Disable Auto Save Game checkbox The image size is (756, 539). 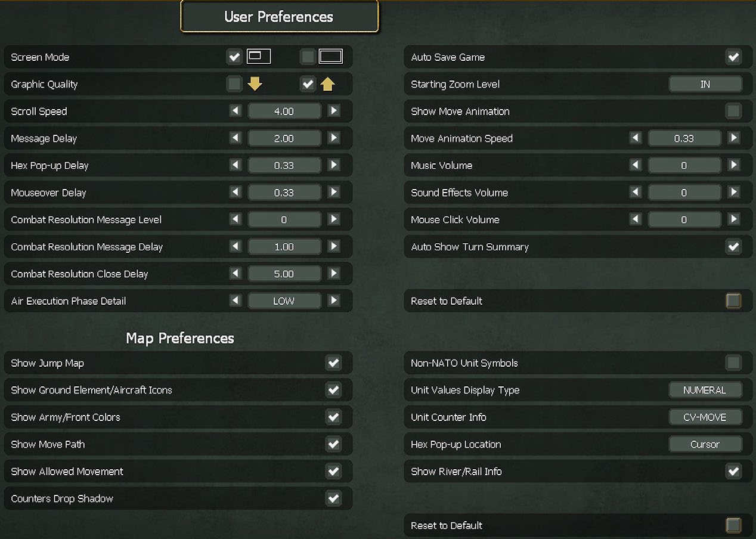point(733,57)
